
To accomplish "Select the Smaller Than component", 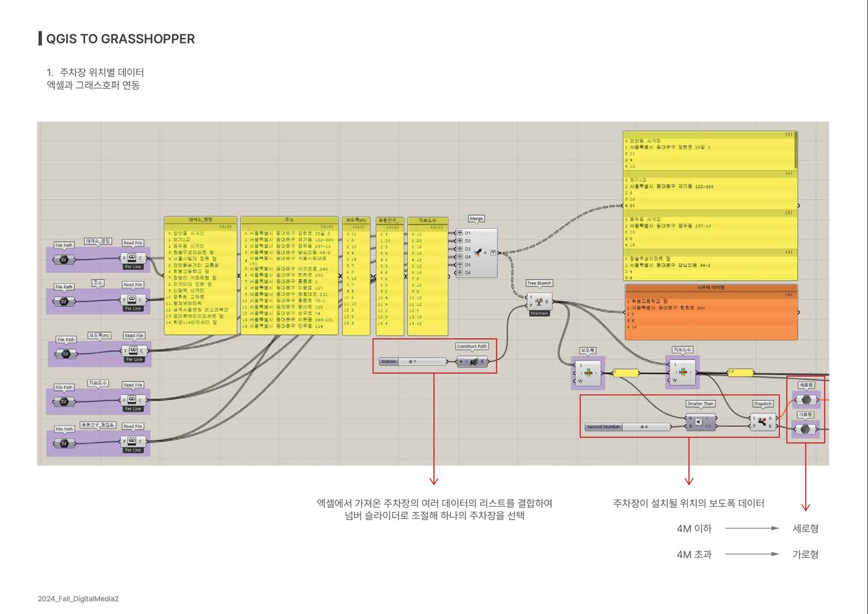I will coord(701,422).
